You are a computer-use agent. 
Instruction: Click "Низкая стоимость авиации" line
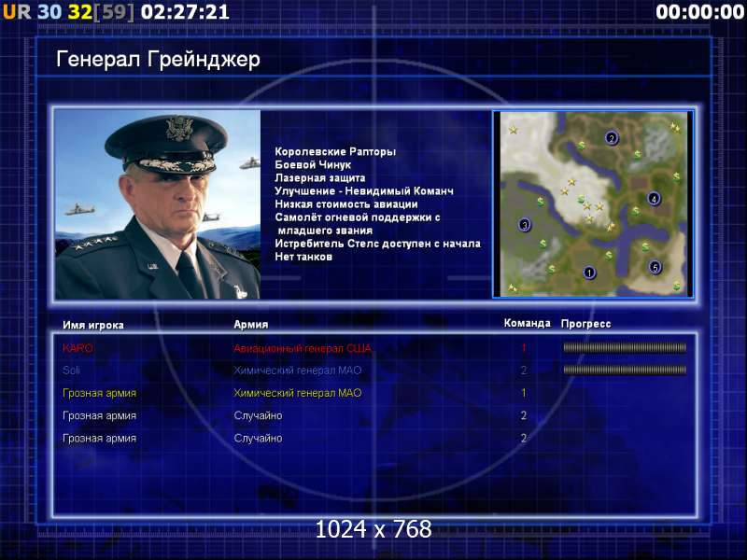(x=346, y=204)
